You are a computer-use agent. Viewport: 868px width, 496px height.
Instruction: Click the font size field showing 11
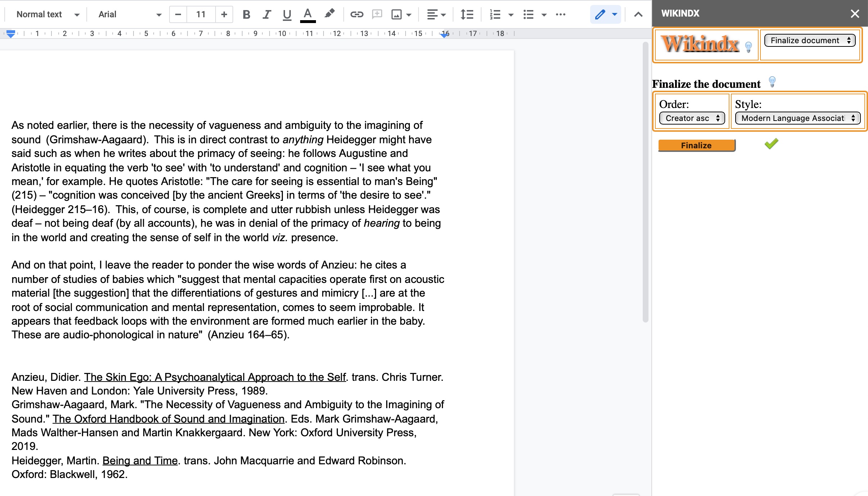pos(201,14)
